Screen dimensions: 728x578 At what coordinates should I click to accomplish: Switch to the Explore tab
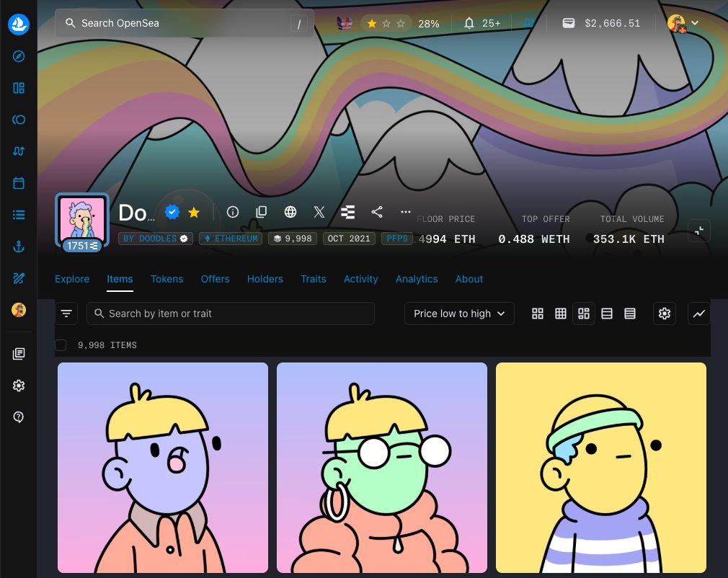pyautogui.click(x=72, y=279)
